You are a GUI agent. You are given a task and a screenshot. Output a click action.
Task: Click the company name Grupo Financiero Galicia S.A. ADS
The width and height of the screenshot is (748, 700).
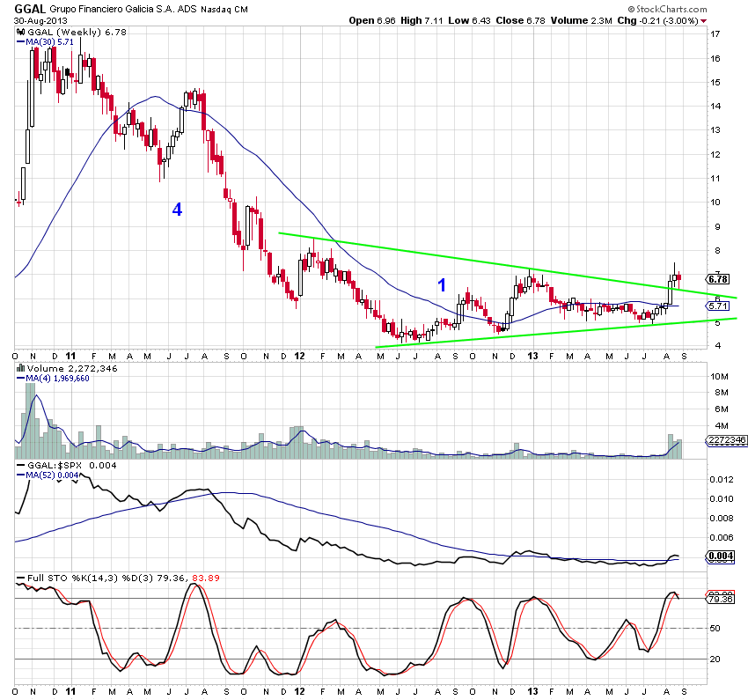coord(122,9)
